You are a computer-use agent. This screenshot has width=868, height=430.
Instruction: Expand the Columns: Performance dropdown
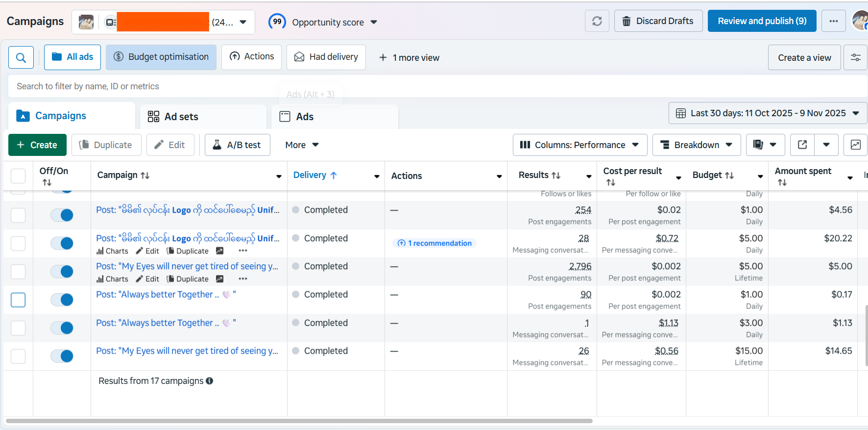(x=579, y=145)
